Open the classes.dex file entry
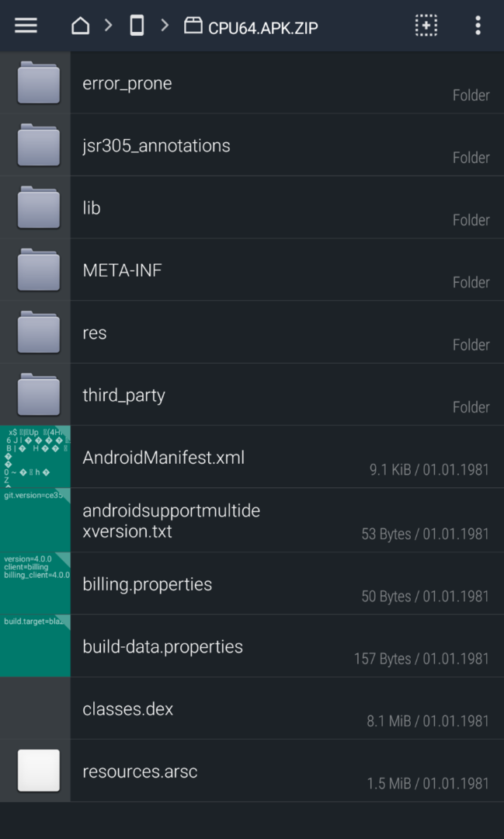 (x=128, y=709)
